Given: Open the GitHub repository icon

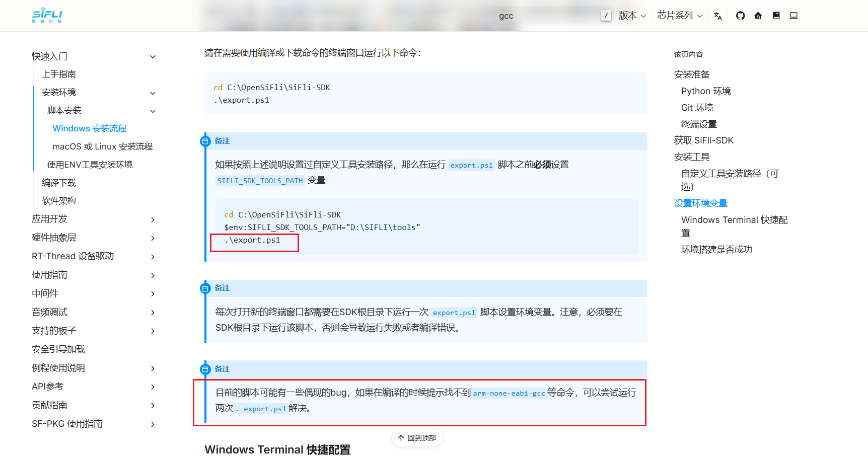Looking at the screenshot, I should pos(740,16).
